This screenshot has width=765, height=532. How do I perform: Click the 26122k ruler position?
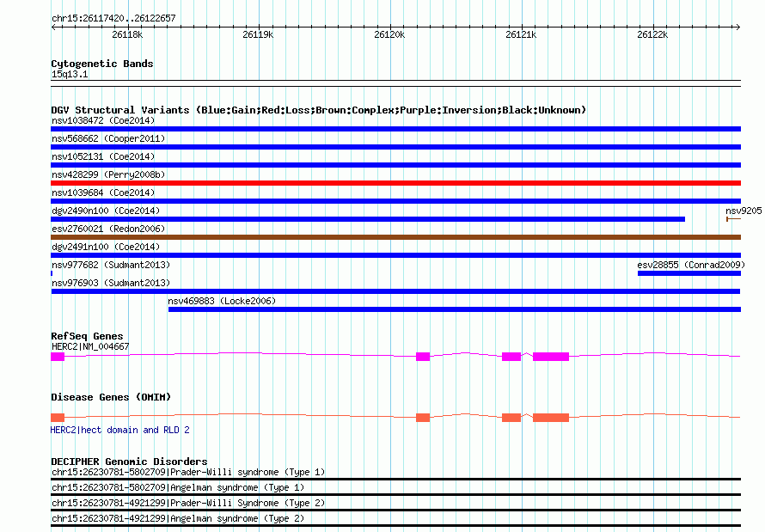pyautogui.click(x=652, y=34)
